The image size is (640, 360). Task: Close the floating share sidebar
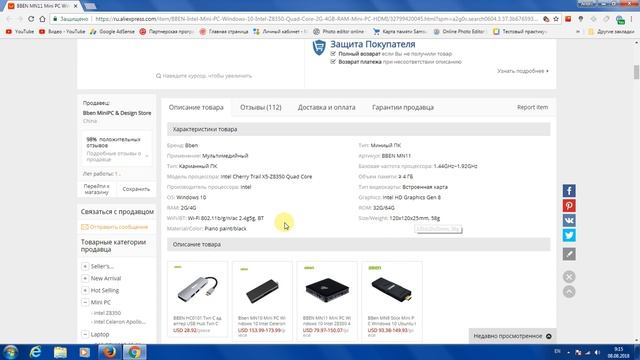click(569, 277)
